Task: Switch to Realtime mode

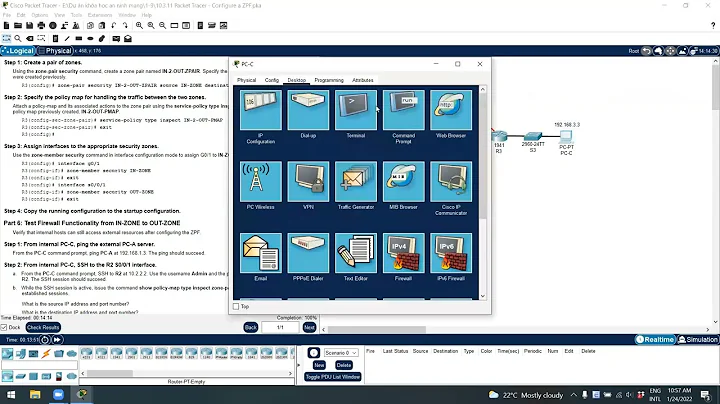Action: (655, 340)
